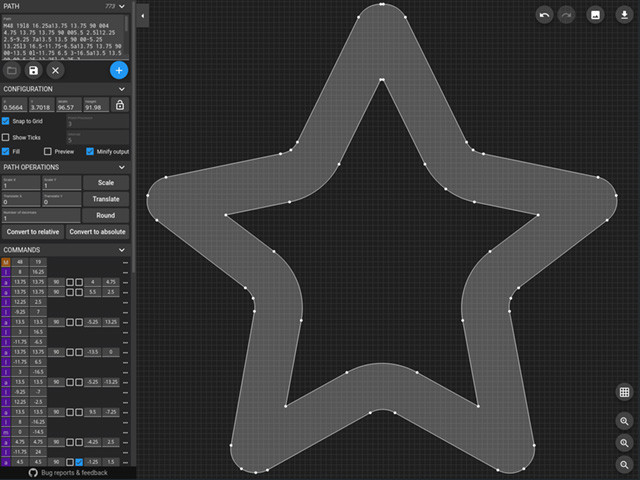Turn on the Preview checkbox
This screenshot has height=480, width=640.
point(47,151)
